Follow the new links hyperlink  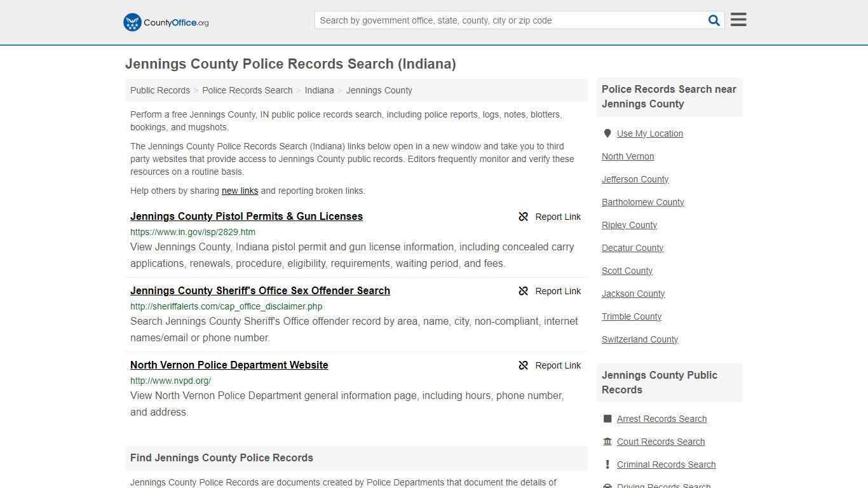[x=240, y=191]
